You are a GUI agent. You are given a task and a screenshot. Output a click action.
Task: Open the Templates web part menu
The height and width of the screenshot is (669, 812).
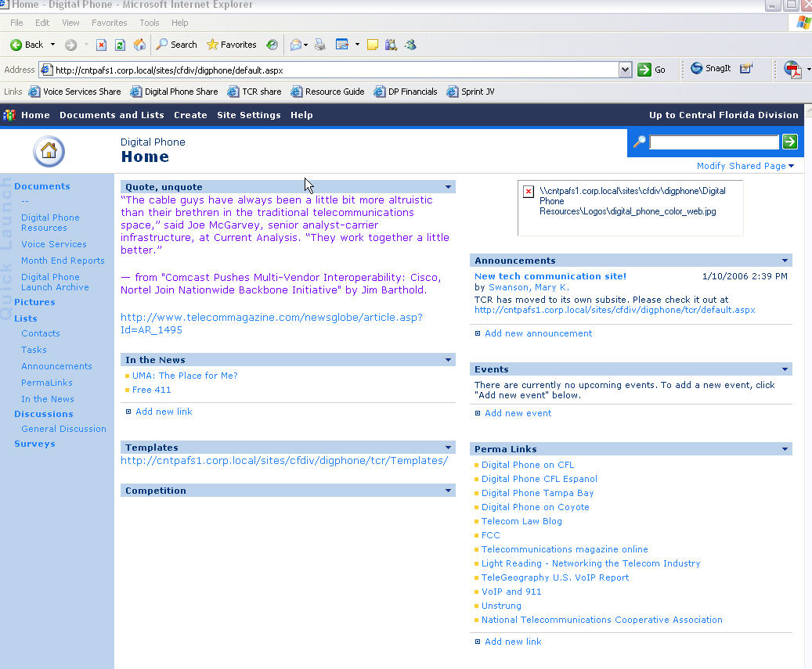pyautogui.click(x=448, y=448)
